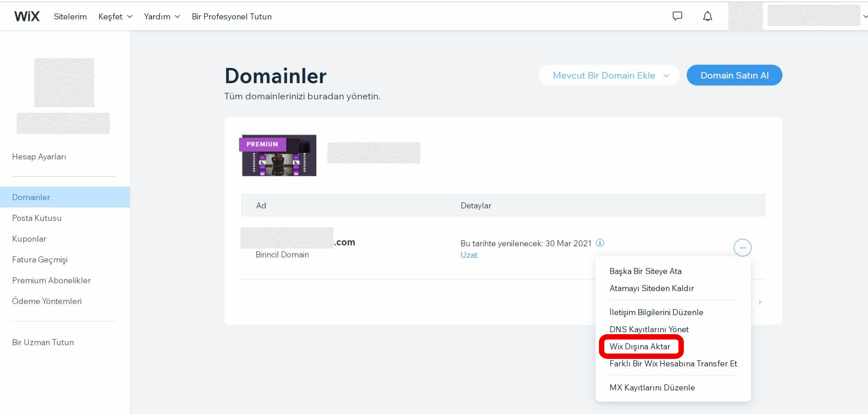Viewport: 868px width, 414px height.
Task: Click the info icon beside renewal date
Action: 600,243
